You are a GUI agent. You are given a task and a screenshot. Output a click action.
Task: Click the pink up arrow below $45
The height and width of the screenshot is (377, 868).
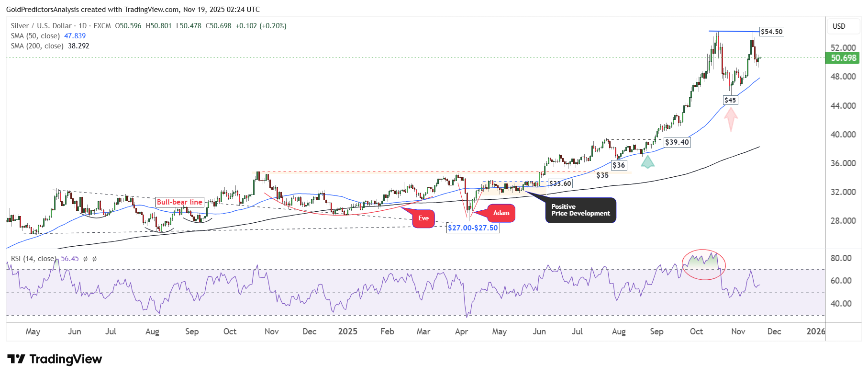click(x=731, y=119)
